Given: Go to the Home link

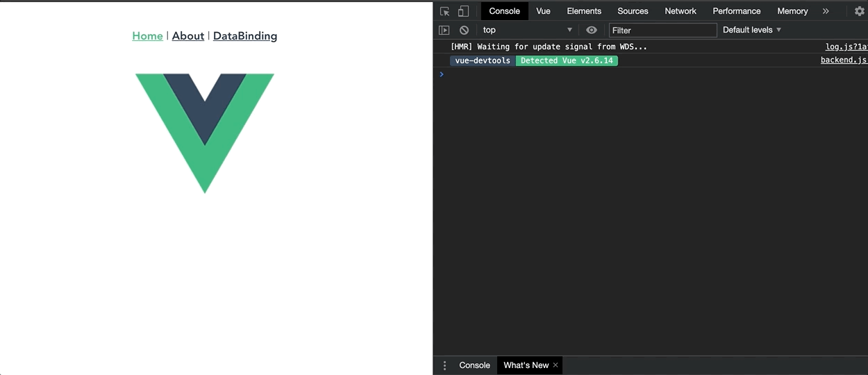Looking at the screenshot, I should tap(147, 36).
